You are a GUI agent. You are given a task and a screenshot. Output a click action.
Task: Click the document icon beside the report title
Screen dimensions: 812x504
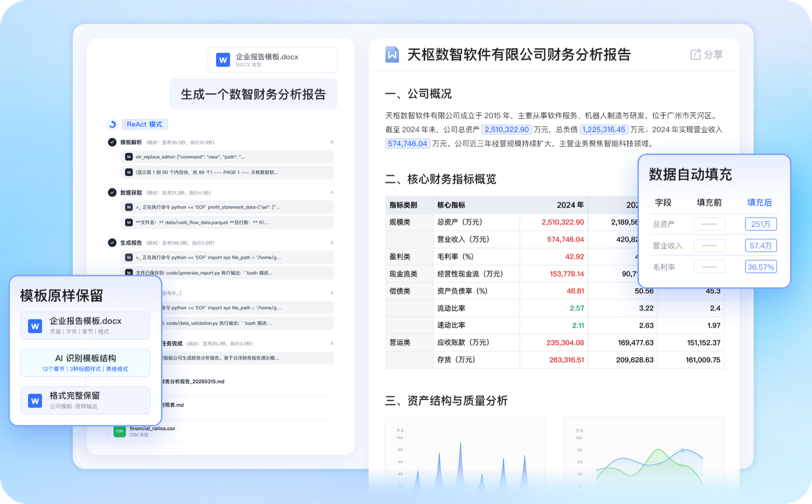pyautogui.click(x=392, y=54)
